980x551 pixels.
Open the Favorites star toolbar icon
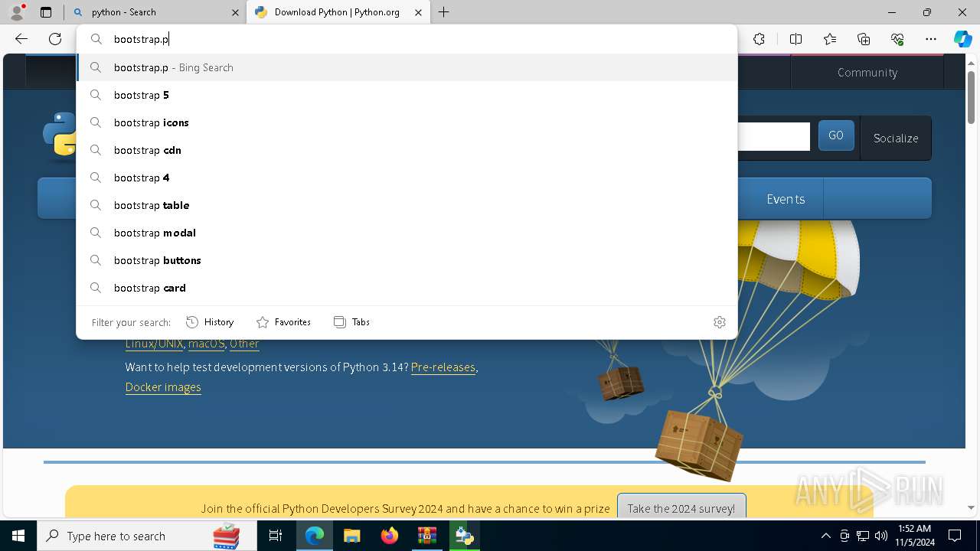tap(830, 39)
